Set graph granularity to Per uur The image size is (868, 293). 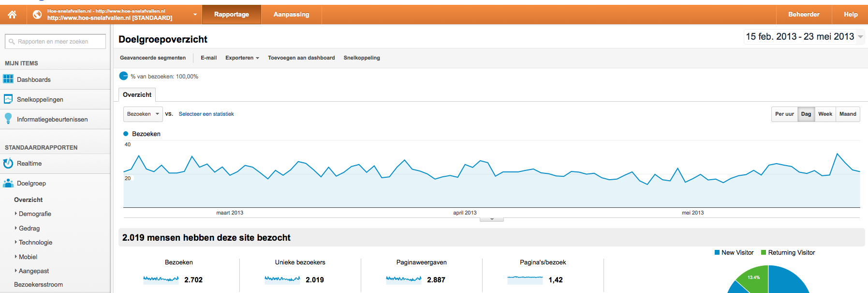click(x=784, y=114)
